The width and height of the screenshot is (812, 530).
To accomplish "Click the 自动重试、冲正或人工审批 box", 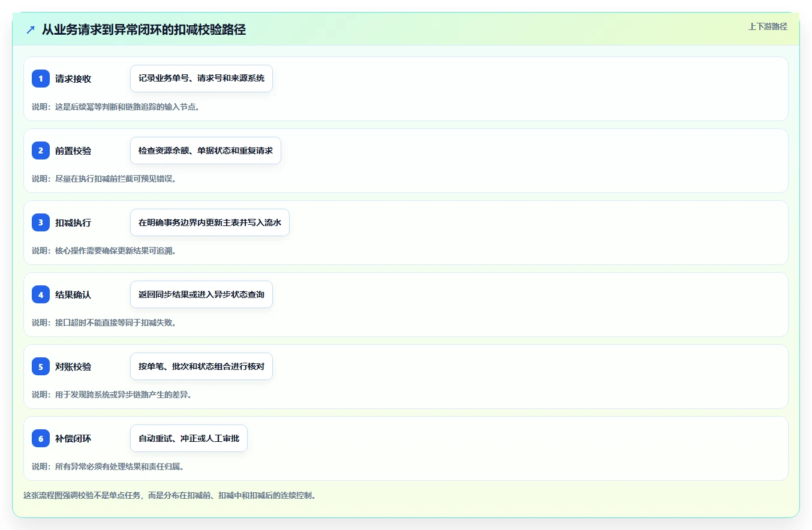I will (x=189, y=438).
